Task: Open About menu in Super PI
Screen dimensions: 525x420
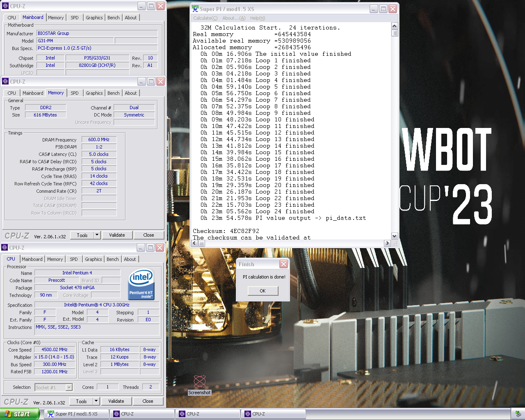Action: [x=234, y=18]
